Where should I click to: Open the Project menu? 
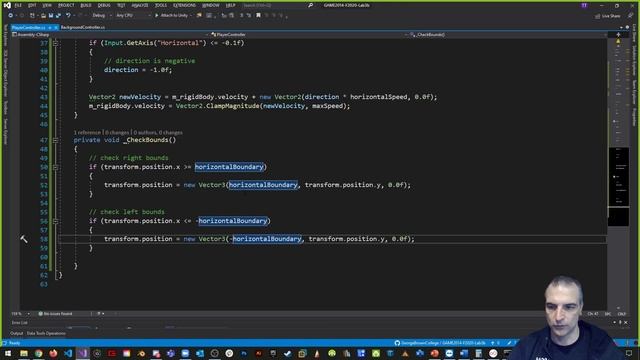(x=66, y=5)
